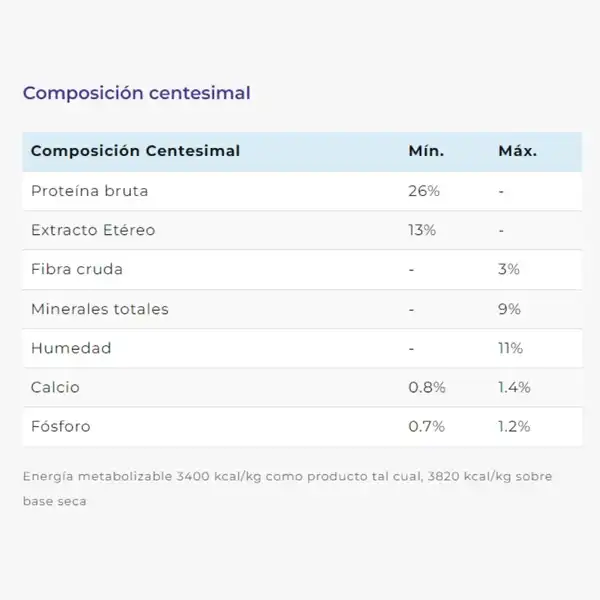The height and width of the screenshot is (600, 600).
Task: Select the 'Calcio' row label
Action: [x=55, y=387]
